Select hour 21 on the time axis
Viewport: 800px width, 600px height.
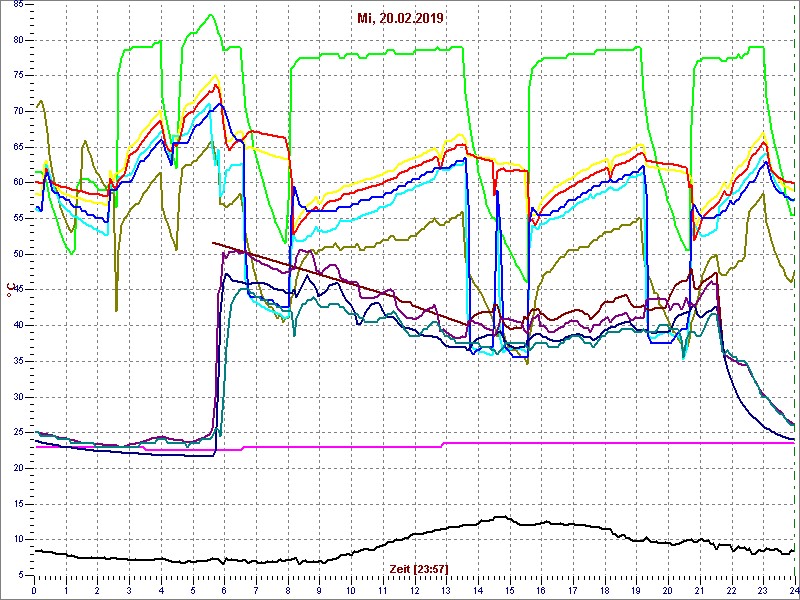click(699, 590)
